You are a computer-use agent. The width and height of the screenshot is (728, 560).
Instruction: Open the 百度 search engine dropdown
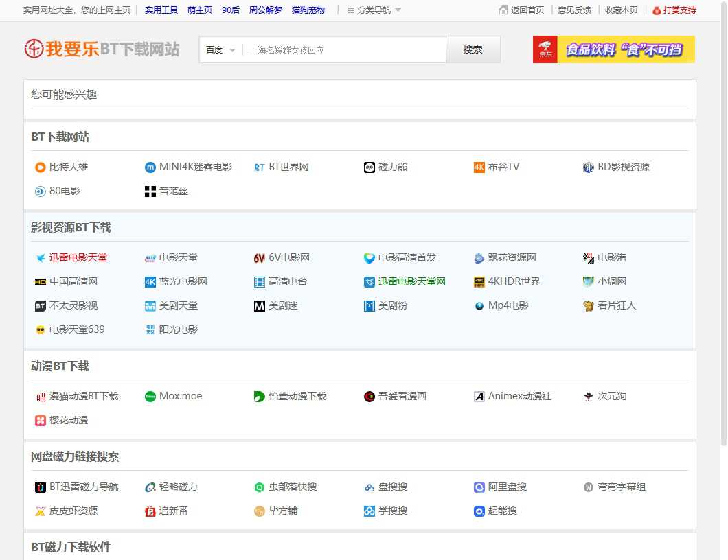point(220,49)
